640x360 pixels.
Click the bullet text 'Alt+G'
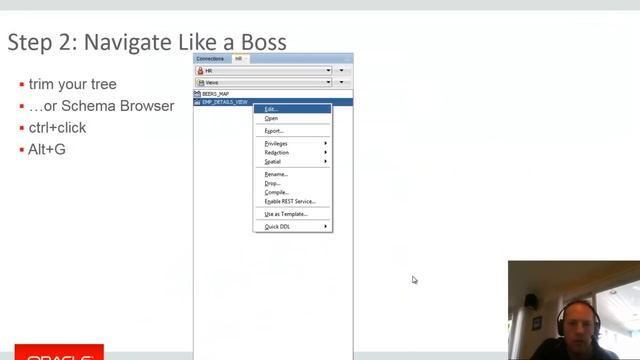pyautogui.click(x=47, y=150)
